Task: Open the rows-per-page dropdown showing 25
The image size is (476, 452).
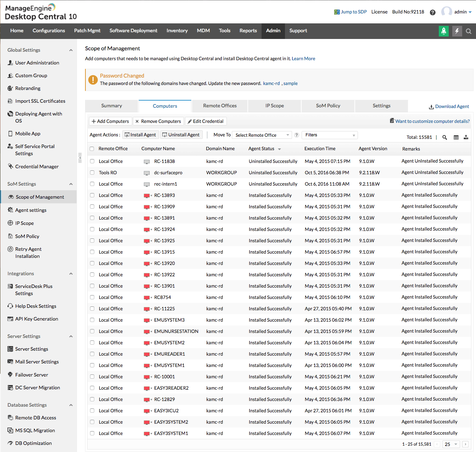Action: click(451, 444)
